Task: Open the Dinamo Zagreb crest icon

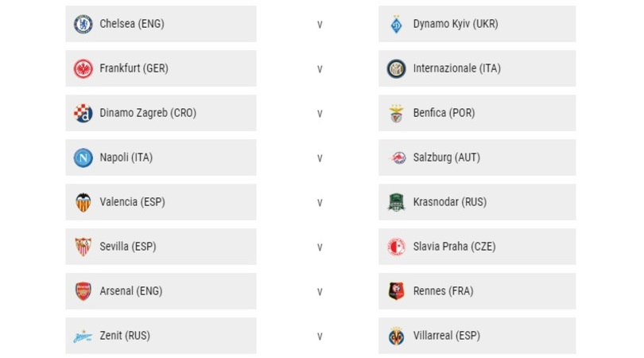Action: 83,113
